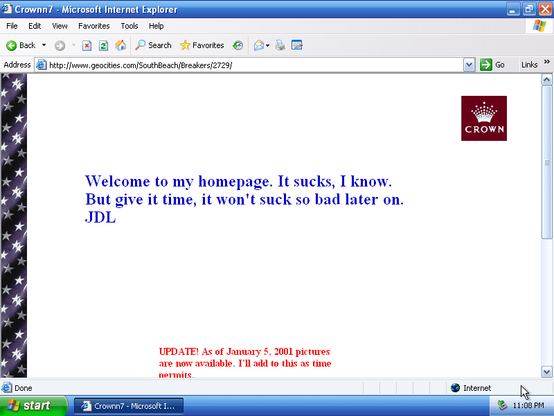Expand the address bar dropdown arrow

(x=469, y=65)
